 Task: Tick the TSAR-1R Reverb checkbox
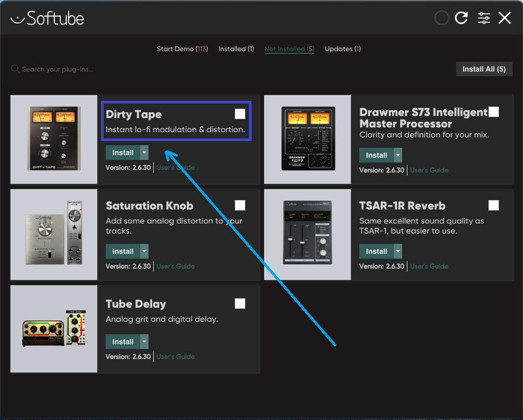pos(494,205)
